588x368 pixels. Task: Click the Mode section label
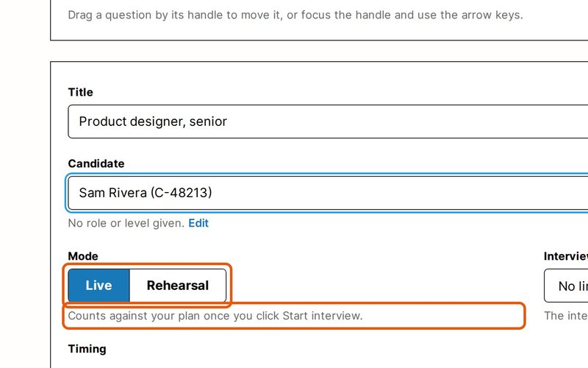pos(83,256)
